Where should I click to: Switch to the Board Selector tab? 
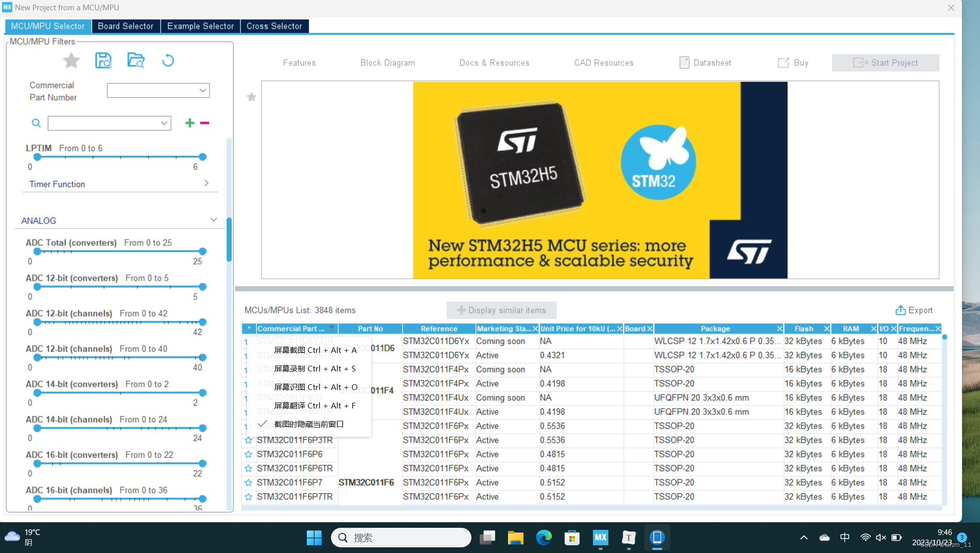[126, 26]
